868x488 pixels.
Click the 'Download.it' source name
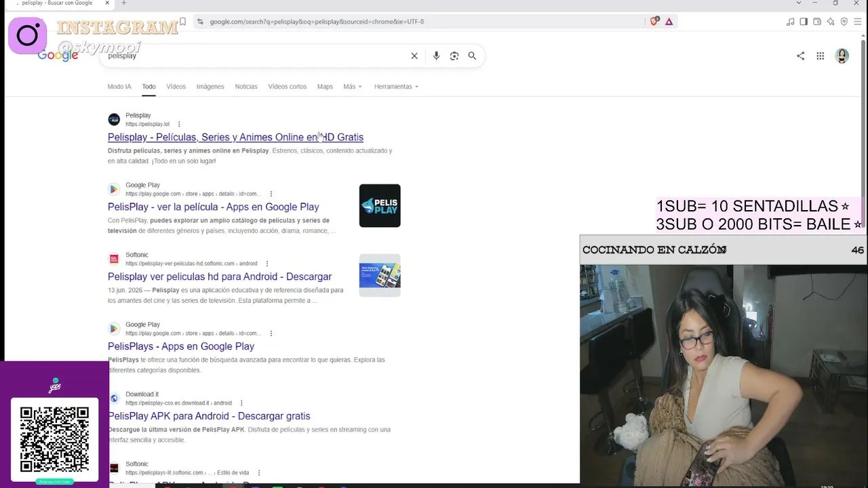[x=142, y=394]
